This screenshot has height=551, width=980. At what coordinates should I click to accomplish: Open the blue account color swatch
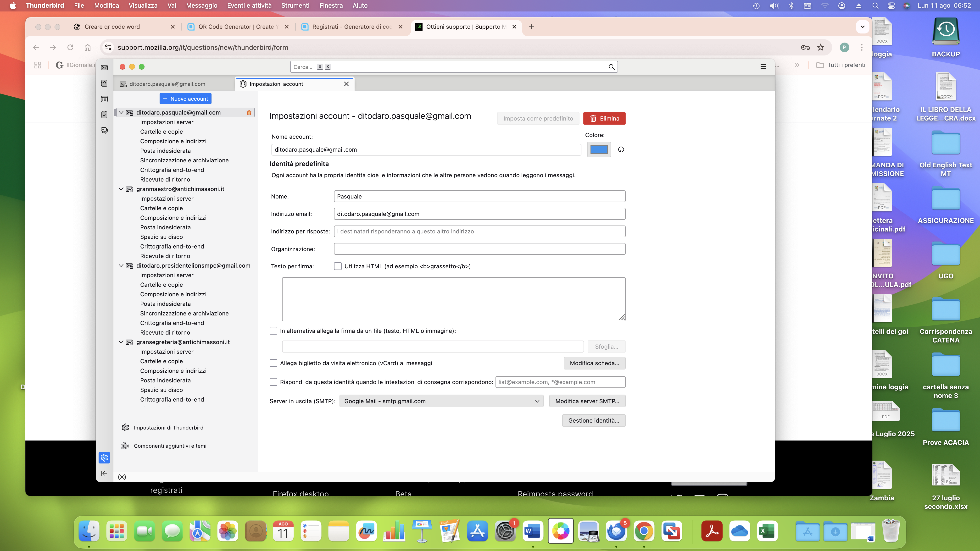(599, 149)
